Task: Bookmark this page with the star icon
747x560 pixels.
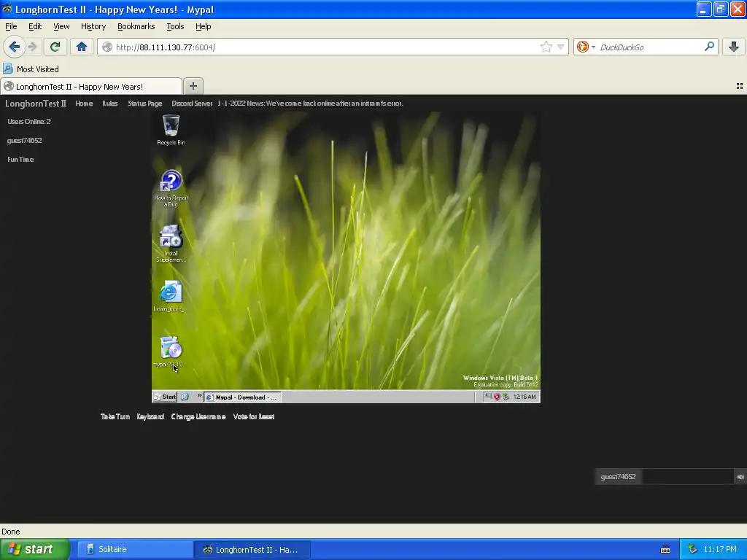Action: tap(546, 47)
